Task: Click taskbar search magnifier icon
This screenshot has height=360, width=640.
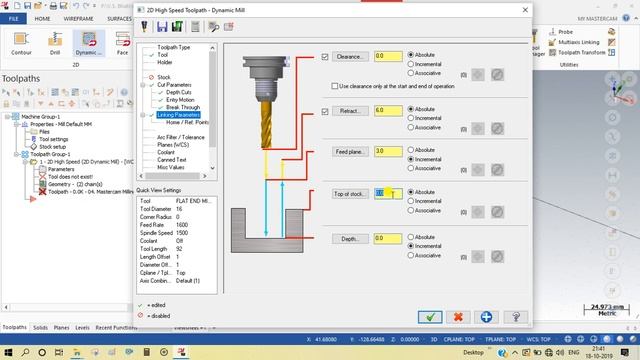Action: (25, 352)
